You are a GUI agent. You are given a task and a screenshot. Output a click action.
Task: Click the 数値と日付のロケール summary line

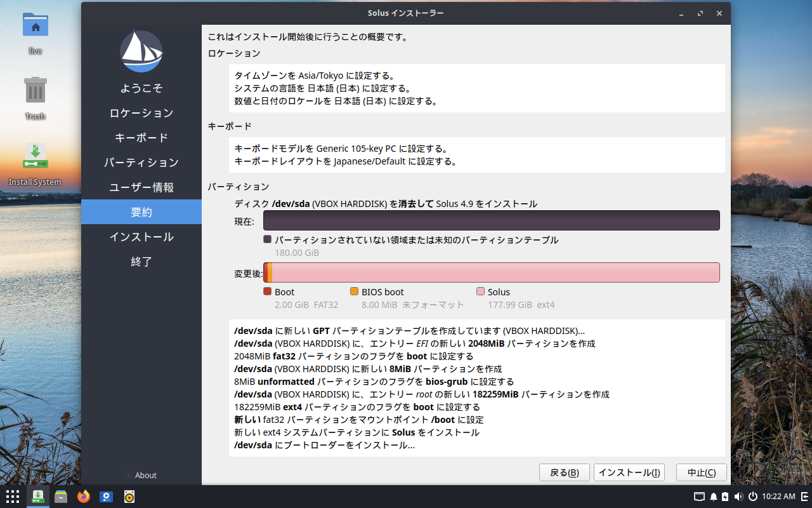point(336,101)
